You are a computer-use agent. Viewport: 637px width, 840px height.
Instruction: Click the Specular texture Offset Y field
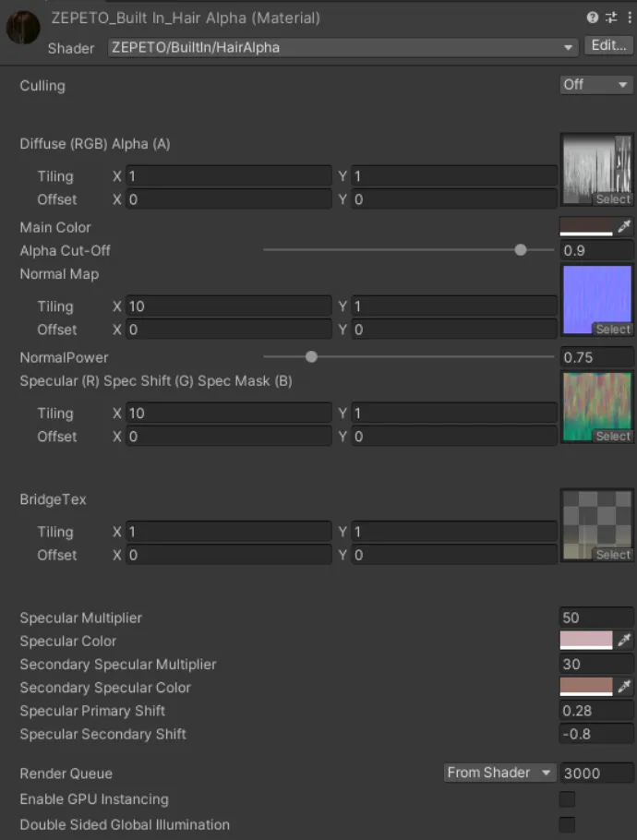(454, 437)
